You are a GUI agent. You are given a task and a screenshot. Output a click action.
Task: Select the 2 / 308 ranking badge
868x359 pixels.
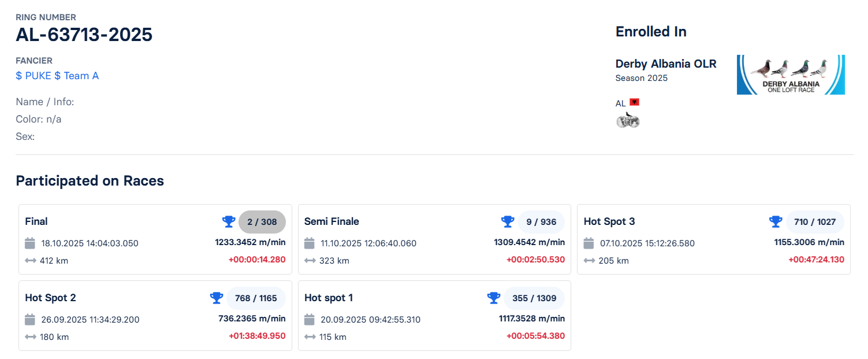264,221
